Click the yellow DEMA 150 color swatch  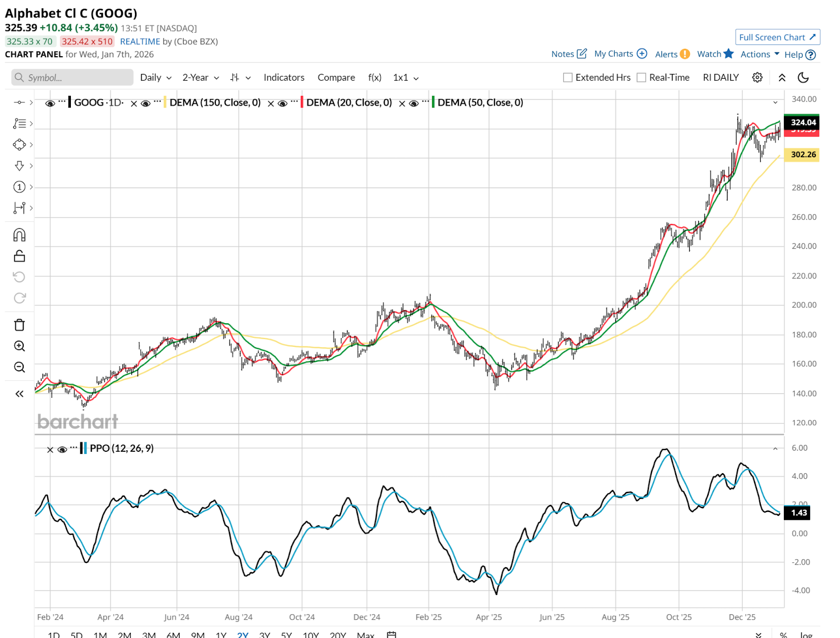tap(165, 102)
